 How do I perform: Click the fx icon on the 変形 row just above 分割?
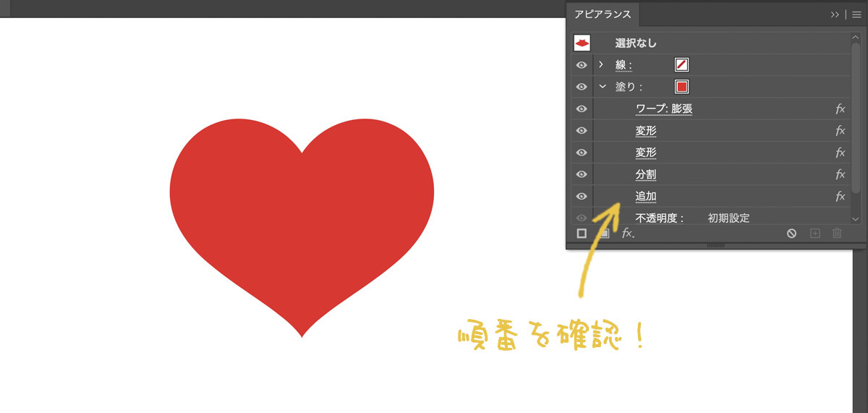(x=840, y=153)
